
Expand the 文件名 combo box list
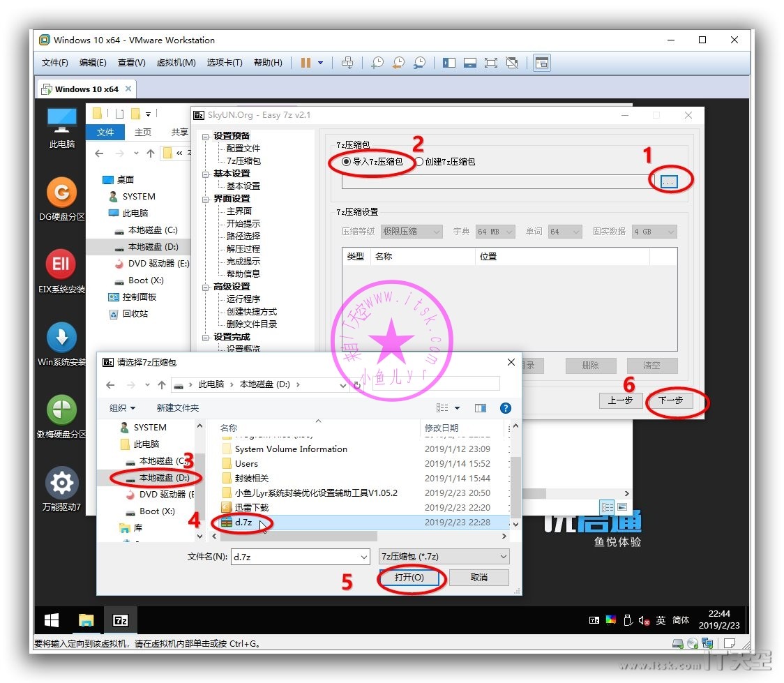tap(363, 557)
